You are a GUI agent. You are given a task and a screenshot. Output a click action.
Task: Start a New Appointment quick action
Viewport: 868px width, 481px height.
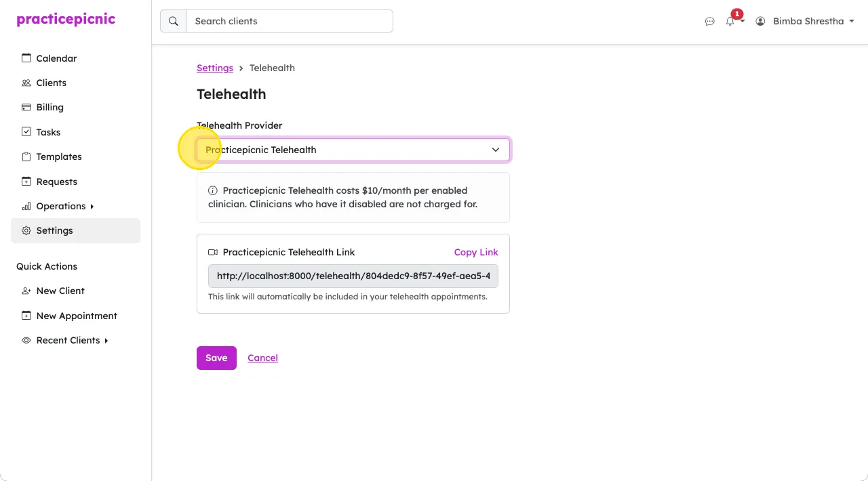tap(75, 316)
